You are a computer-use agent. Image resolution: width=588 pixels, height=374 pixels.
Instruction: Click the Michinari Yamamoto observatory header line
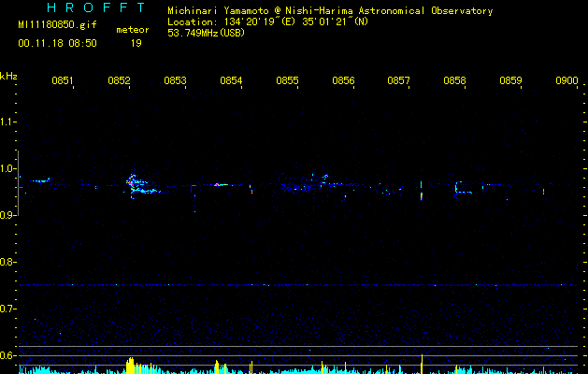click(330, 10)
